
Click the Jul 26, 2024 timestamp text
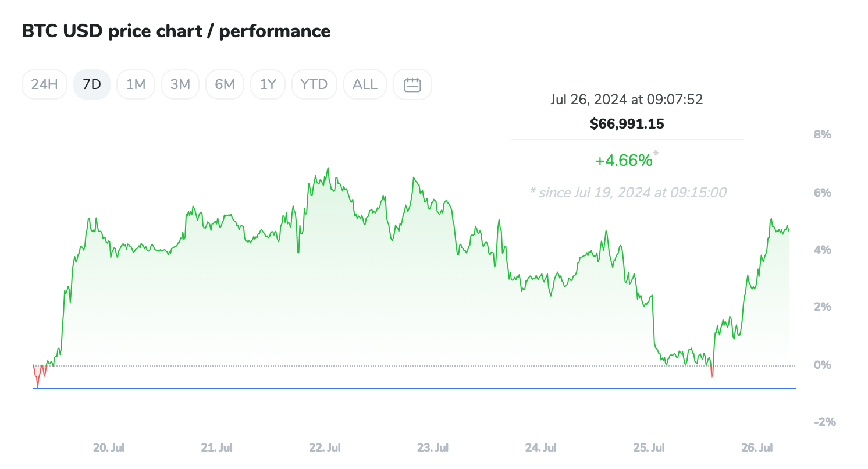tap(627, 100)
